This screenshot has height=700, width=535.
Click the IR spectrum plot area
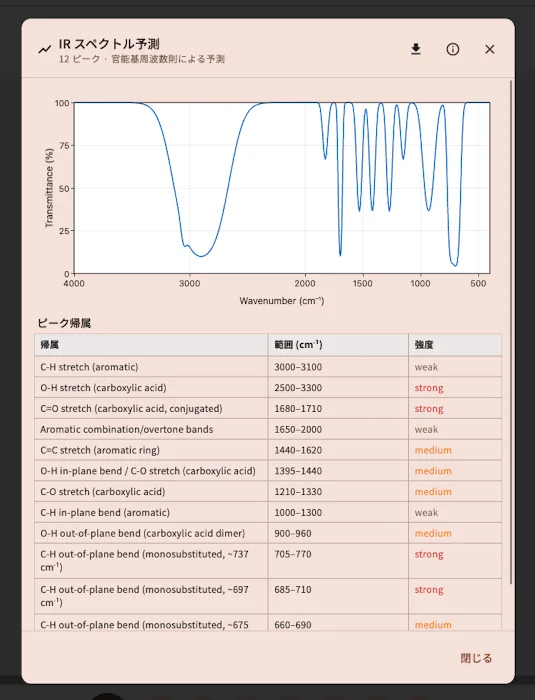coord(282,188)
